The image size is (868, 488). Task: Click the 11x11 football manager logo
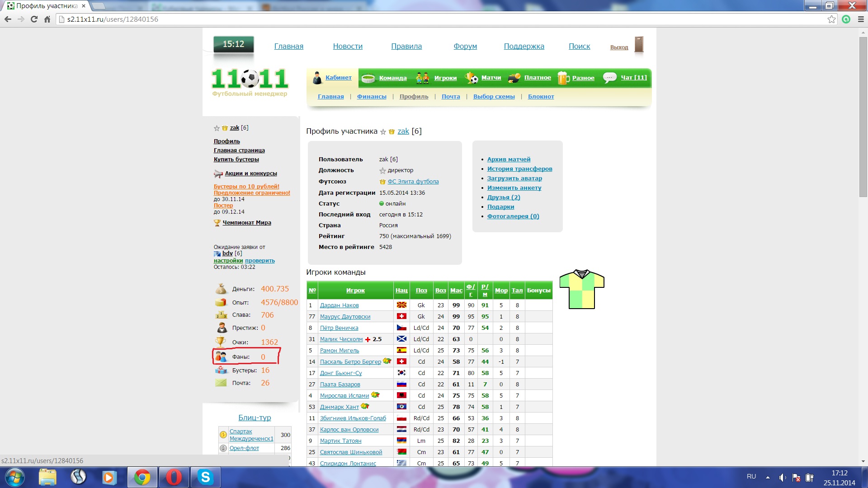point(250,82)
